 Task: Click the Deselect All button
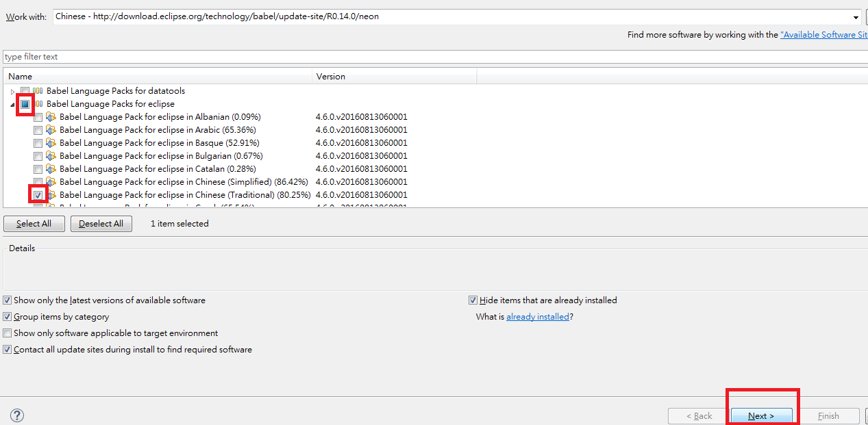(x=101, y=224)
